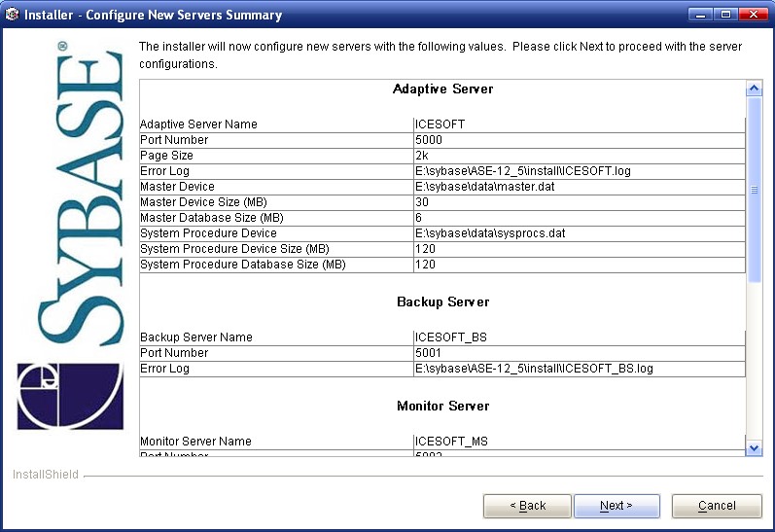Click the sysprocs.dat device path cell
Image resolution: width=775 pixels, height=532 pixels.
tap(490, 233)
